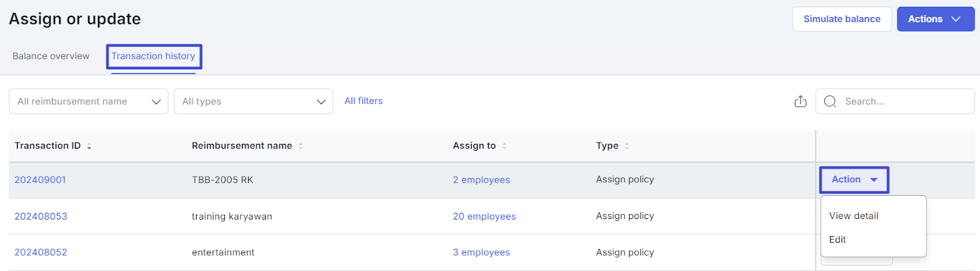Open transaction 202408053

click(x=41, y=217)
